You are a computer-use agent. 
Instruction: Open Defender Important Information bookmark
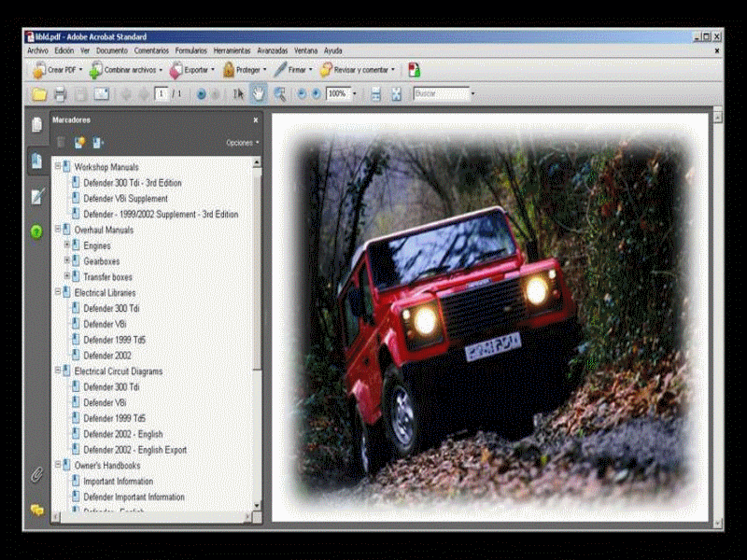[x=134, y=497]
